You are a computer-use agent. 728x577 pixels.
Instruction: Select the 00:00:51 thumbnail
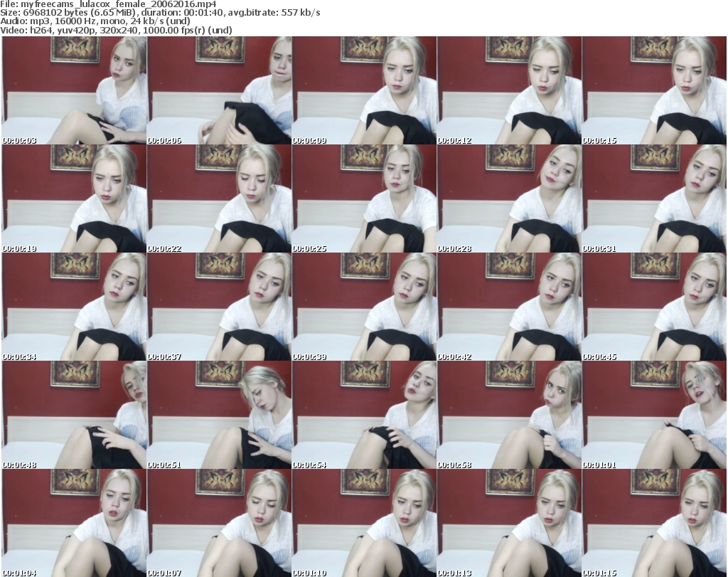point(219,415)
